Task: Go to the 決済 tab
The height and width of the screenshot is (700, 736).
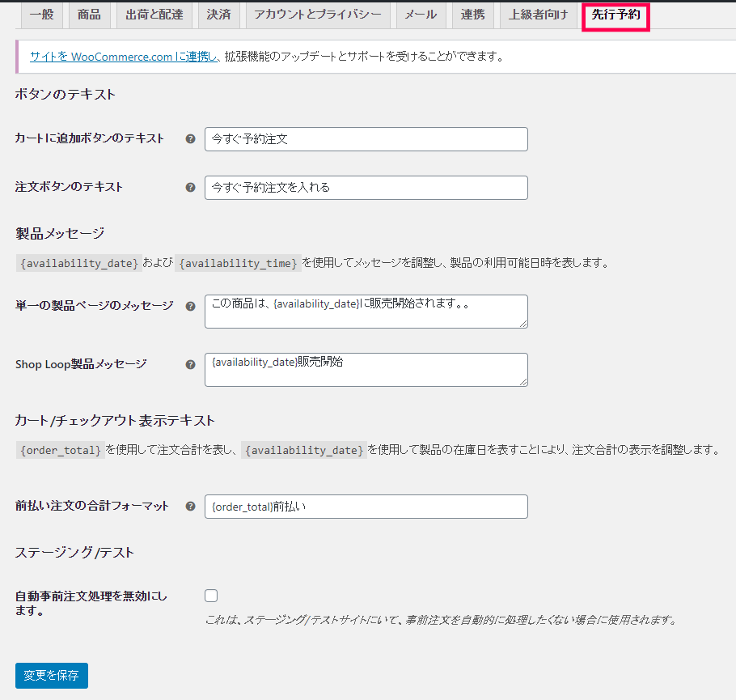Action: (218, 15)
